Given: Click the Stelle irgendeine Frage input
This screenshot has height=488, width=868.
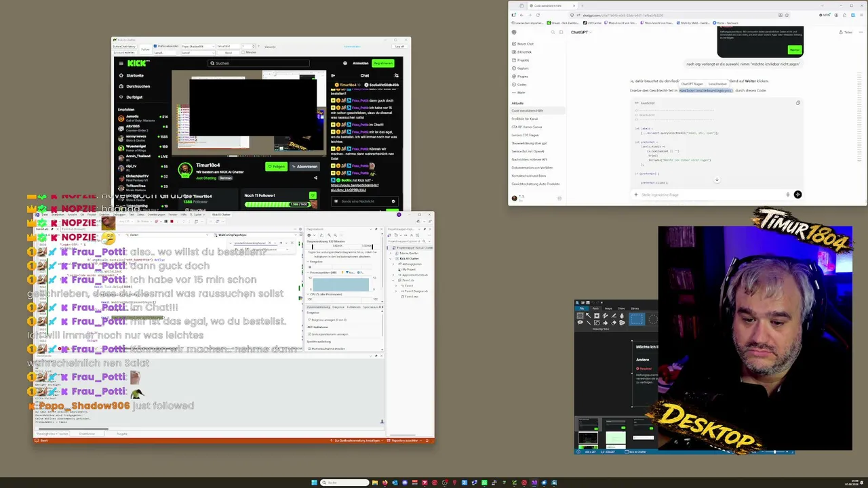Looking at the screenshot, I should [x=709, y=195].
